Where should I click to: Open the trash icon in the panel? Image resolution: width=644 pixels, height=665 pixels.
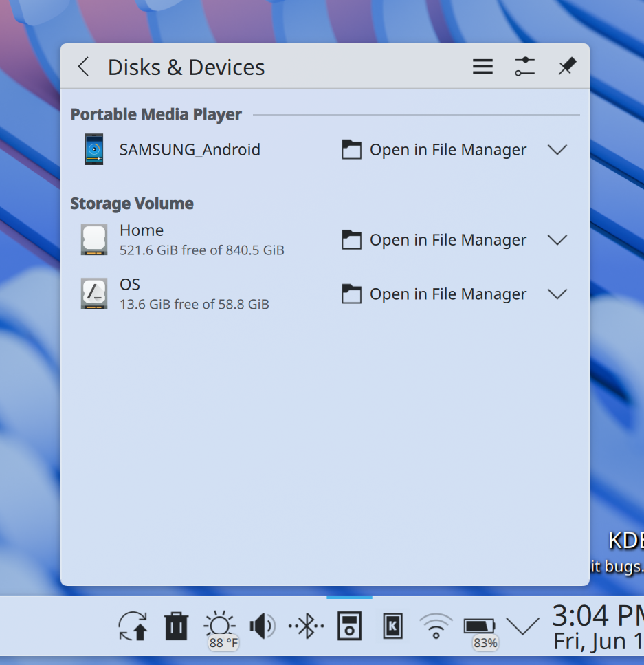tap(177, 626)
